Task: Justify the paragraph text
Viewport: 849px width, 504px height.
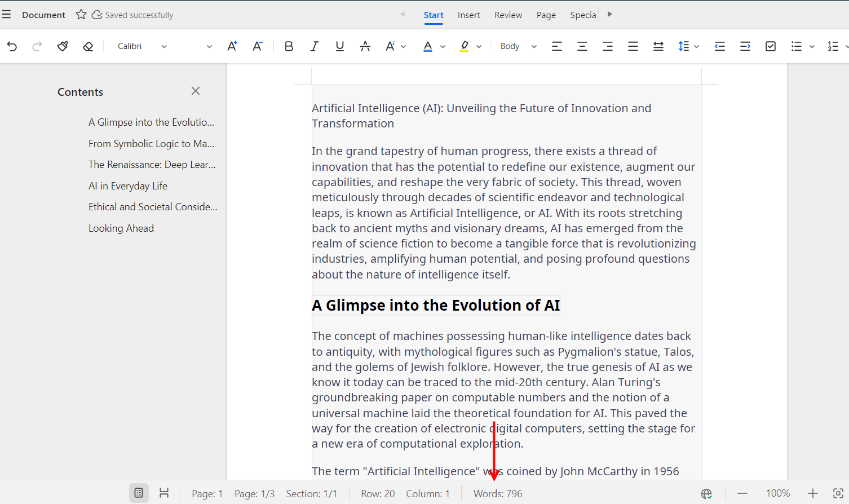Action: point(633,46)
